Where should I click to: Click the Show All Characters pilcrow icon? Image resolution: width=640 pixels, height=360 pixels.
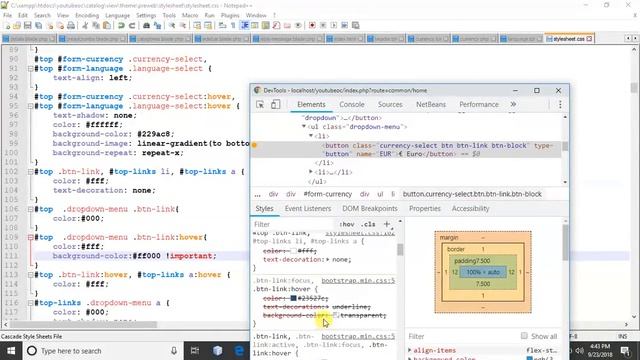[x=233, y=25]
